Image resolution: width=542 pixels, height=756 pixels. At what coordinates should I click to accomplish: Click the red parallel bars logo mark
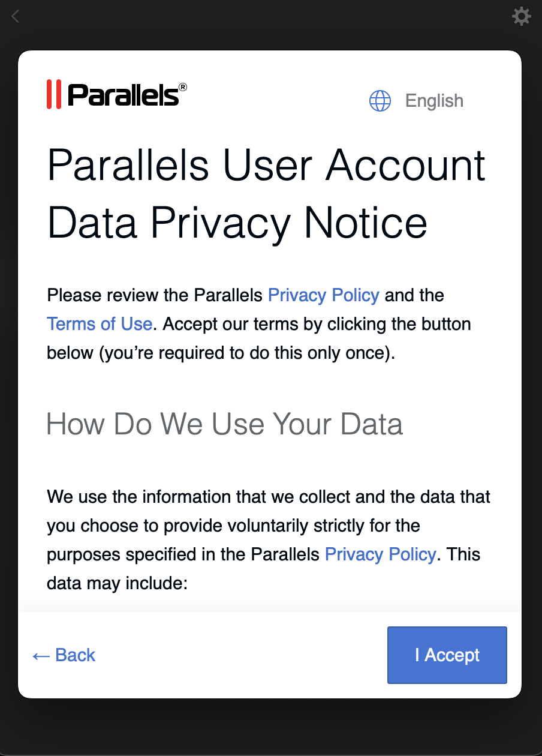[x=54, y=94]
